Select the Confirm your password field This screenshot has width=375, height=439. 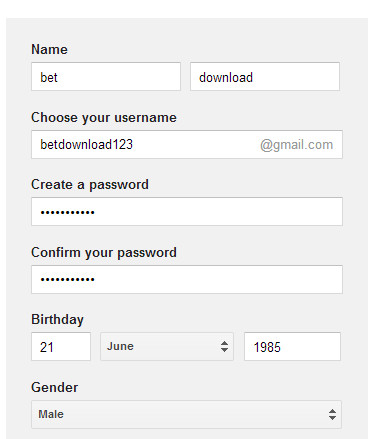point(187,279)
